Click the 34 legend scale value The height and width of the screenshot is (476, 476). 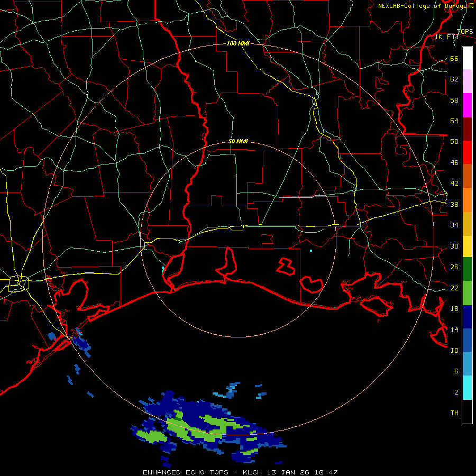(454, 225)
